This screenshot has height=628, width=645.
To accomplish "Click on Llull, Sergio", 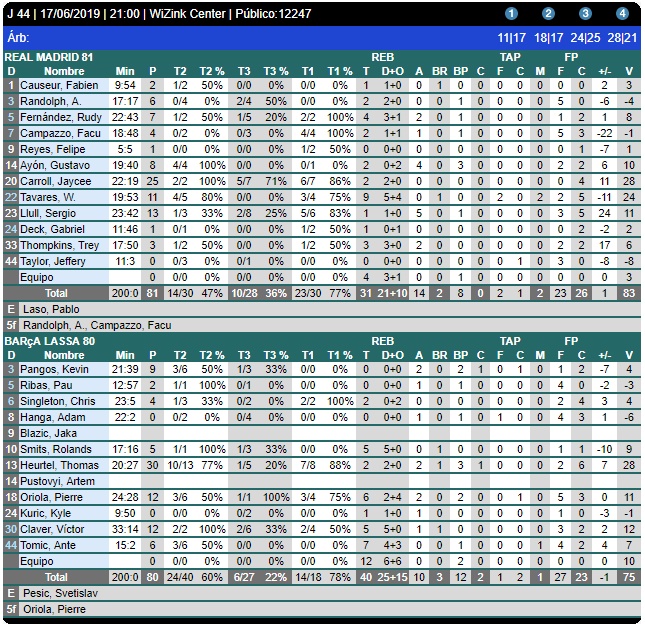I will [51, 213].
